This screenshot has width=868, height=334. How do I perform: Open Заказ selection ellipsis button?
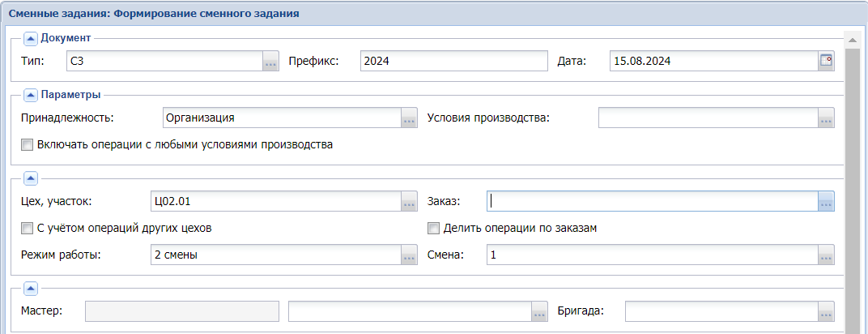(826, 203)
